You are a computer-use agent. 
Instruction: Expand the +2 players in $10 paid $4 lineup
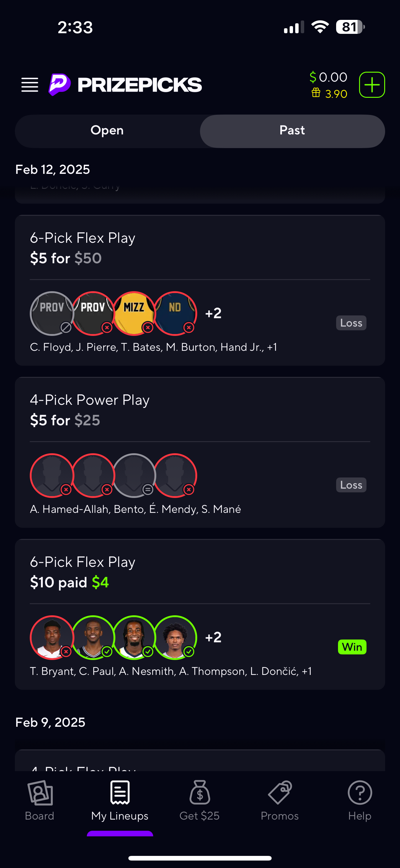coord(213,637)
